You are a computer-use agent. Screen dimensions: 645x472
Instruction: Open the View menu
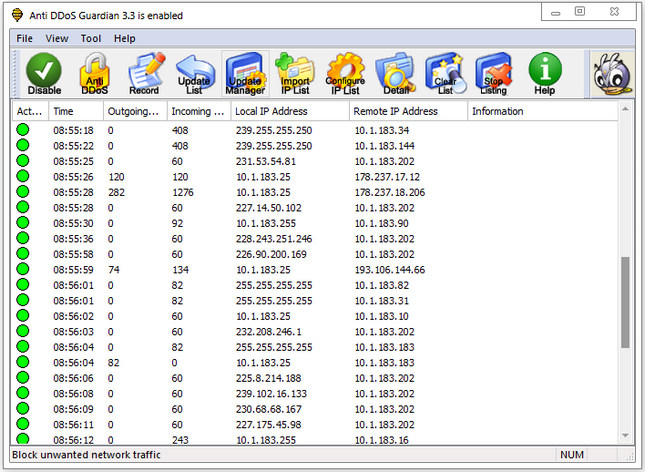pyautogui.click(x=57, y=38)
